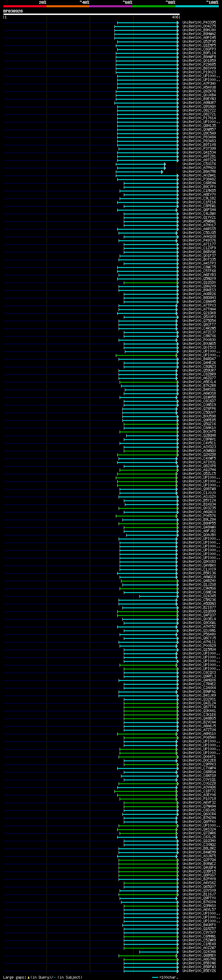Choose hit label UniRef100_A1U7H4
Viewport: 222px width, 980px height.
(199, 470)
